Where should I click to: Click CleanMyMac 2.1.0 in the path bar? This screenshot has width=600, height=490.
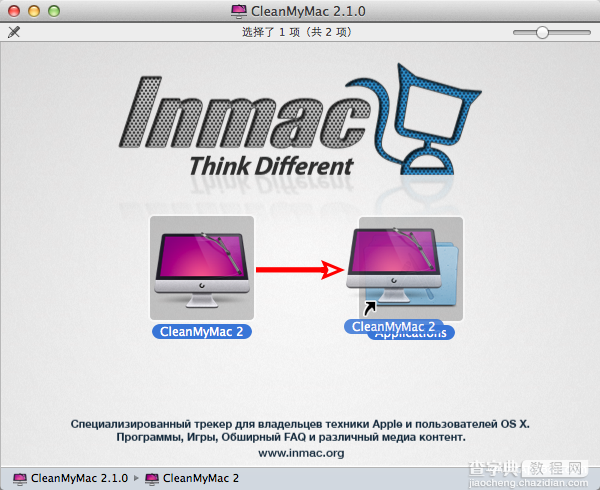(x=71, y=478)
